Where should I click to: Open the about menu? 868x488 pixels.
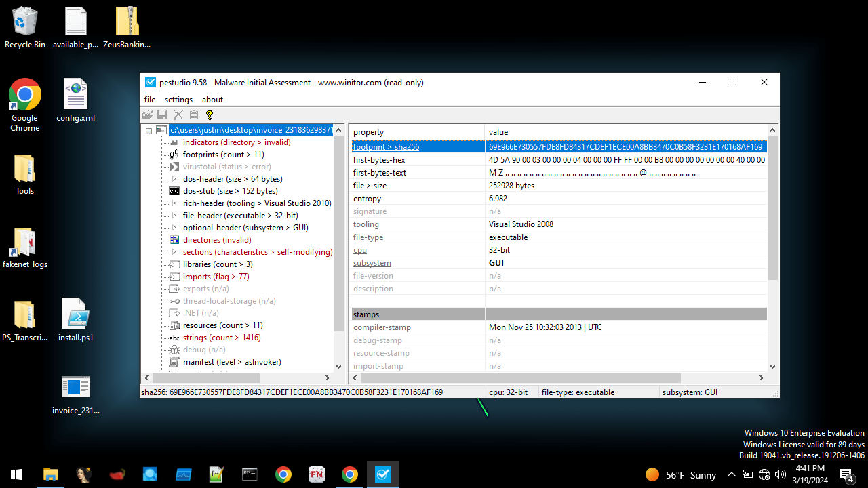[x=212, y=100]
